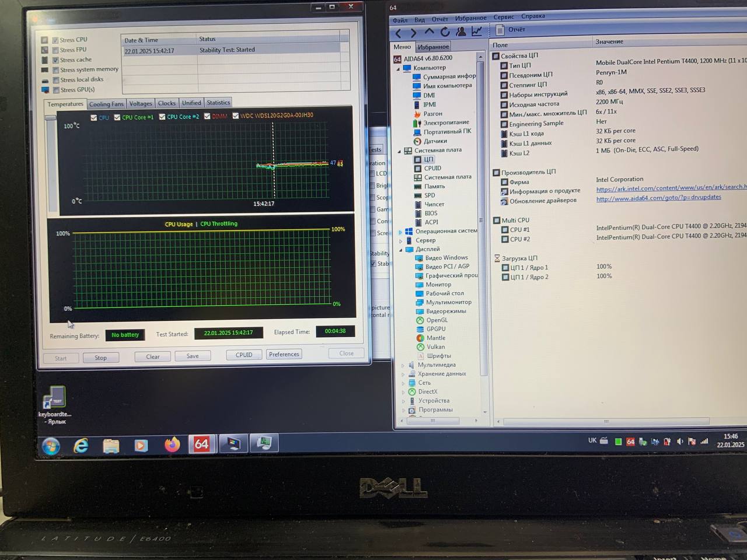Image resolution: width=747 pixels, height=560 pixels.
Task: Enable the Stress GPU(s) checkbox
Action: tap(55, 90)
